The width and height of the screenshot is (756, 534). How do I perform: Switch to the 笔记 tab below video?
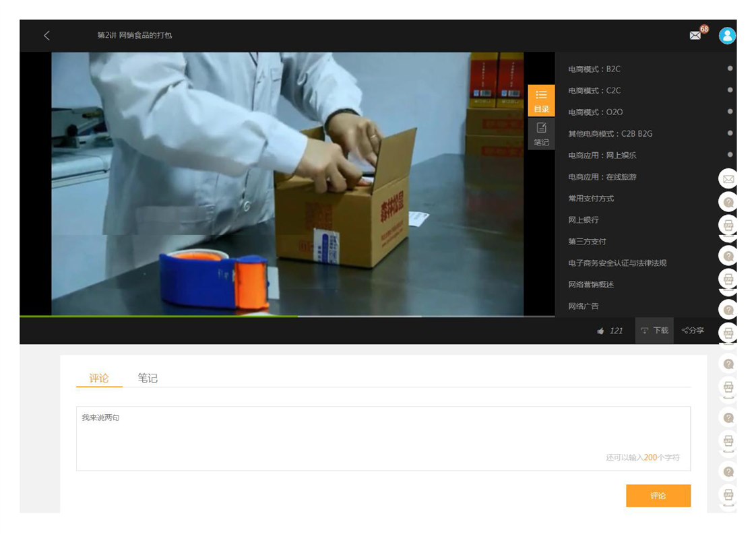pyautogui.click(x=148, y=378)
